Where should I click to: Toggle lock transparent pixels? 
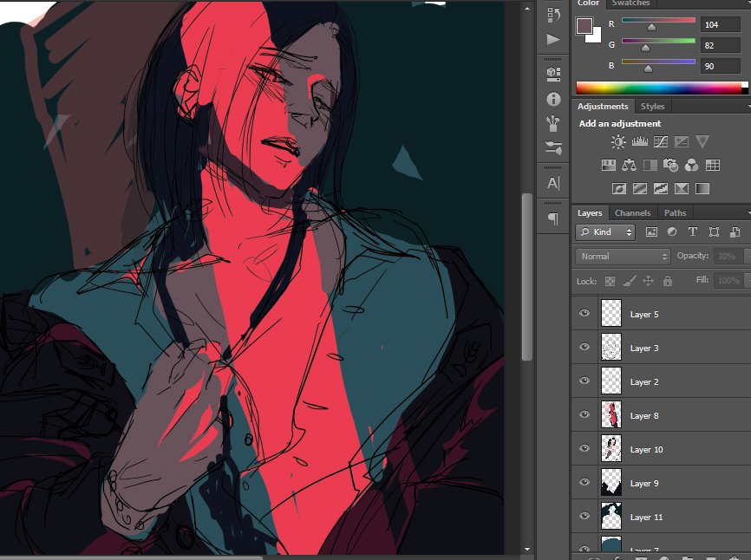(x=610, y=282)
